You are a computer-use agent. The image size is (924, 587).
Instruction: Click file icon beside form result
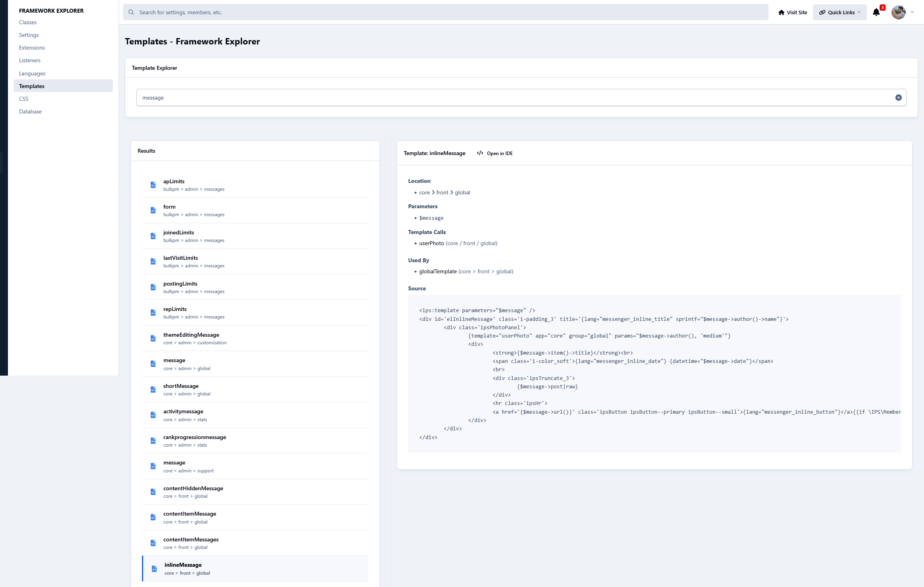pos(153,210)
